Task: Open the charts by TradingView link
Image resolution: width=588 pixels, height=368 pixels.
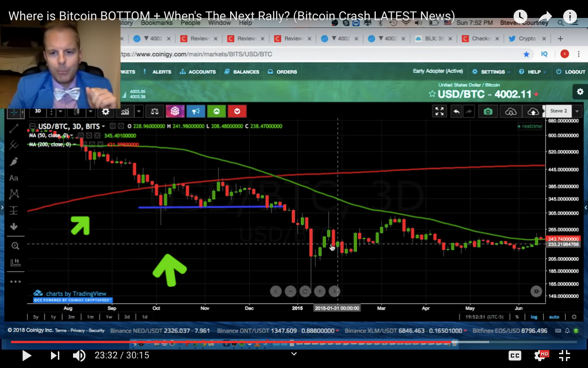Action: point(70,293)
